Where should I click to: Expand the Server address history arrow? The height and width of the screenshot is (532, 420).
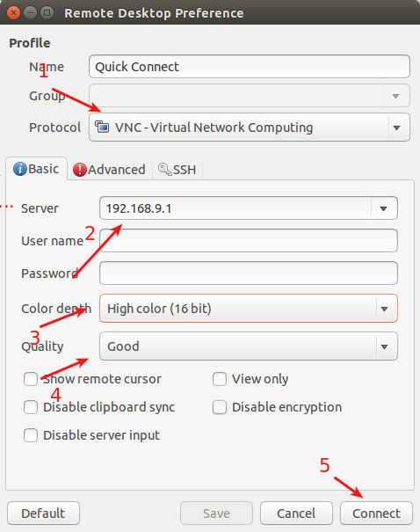pos(383,208)
